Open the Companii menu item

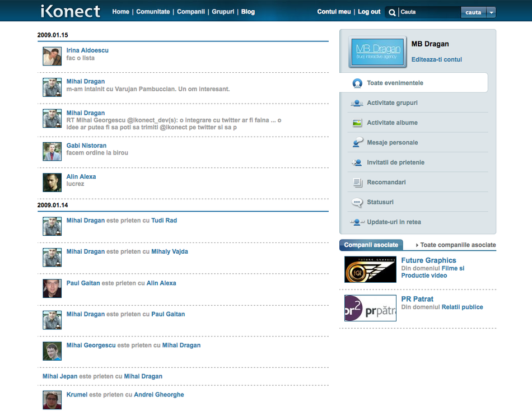click(x=190, y=12)
